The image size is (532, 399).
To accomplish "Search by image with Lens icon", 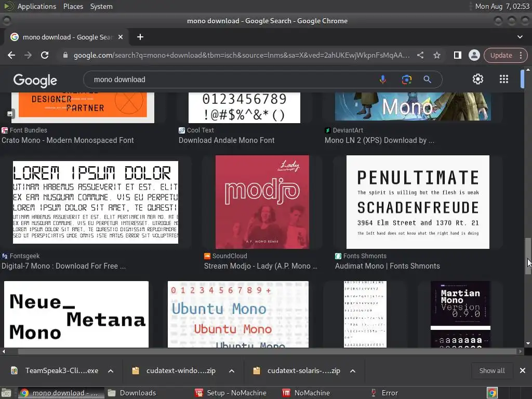I will pos(406,79).
